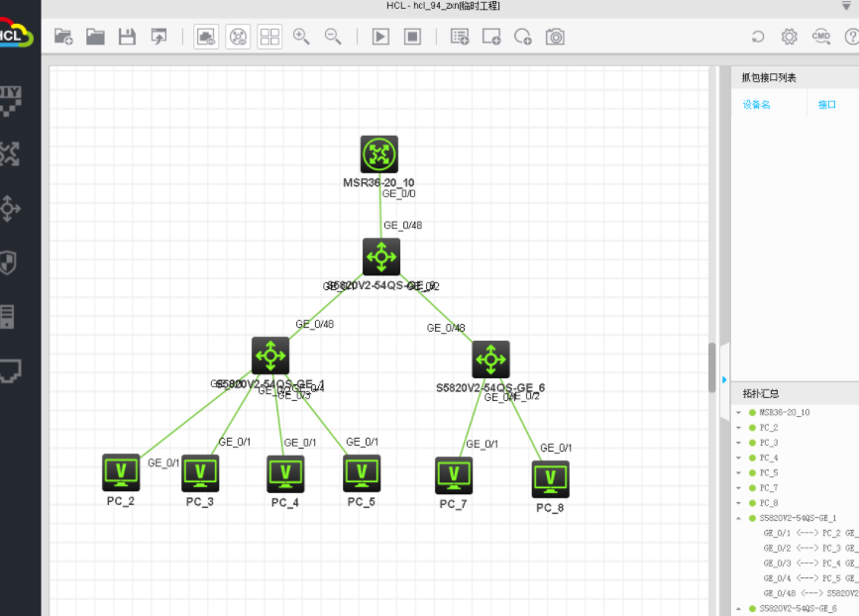The height and width of the screenshot is (616, 859).
Task: Collapse S5820V2-54QS-GE_1 in topology summary
Action: click(738, 518)
